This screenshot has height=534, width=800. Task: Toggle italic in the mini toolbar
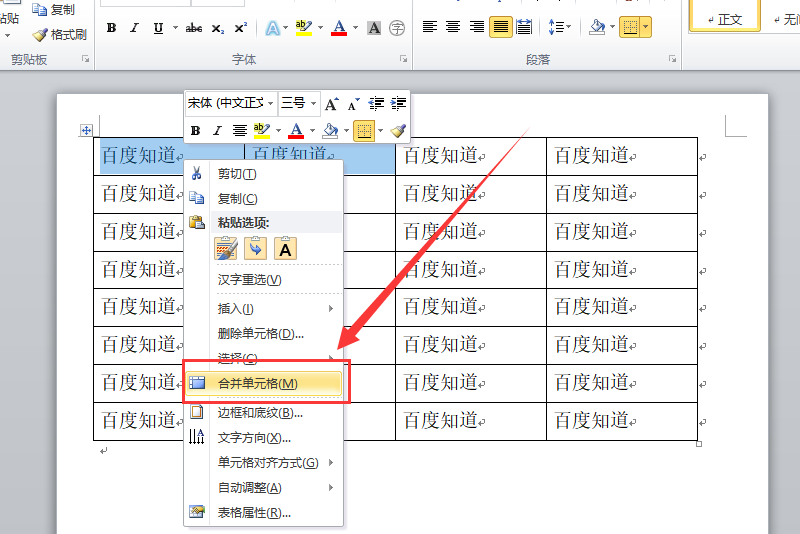(217, 130)
